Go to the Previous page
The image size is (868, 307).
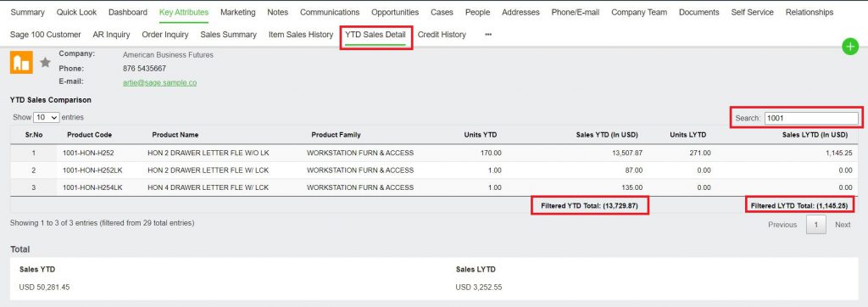coord(782,225)
